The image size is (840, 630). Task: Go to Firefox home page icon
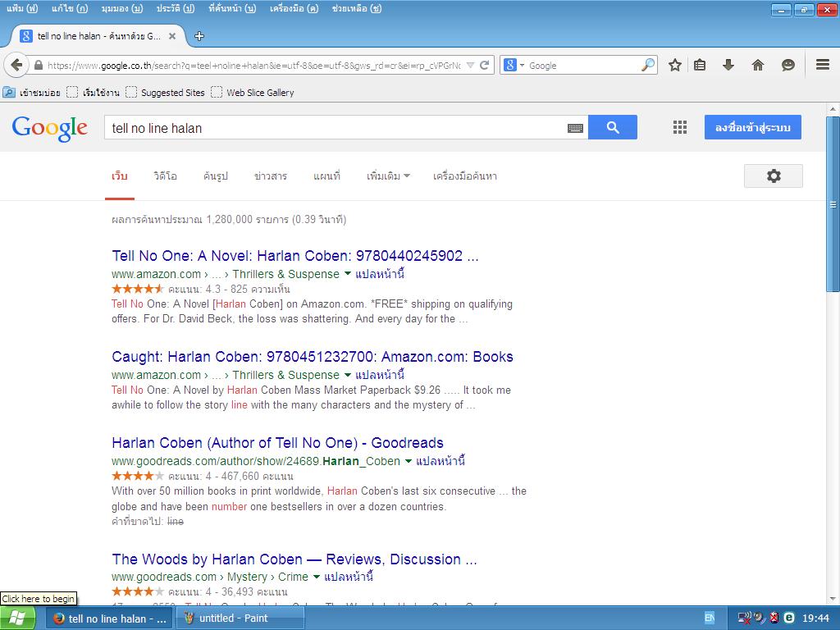point(757,66)
